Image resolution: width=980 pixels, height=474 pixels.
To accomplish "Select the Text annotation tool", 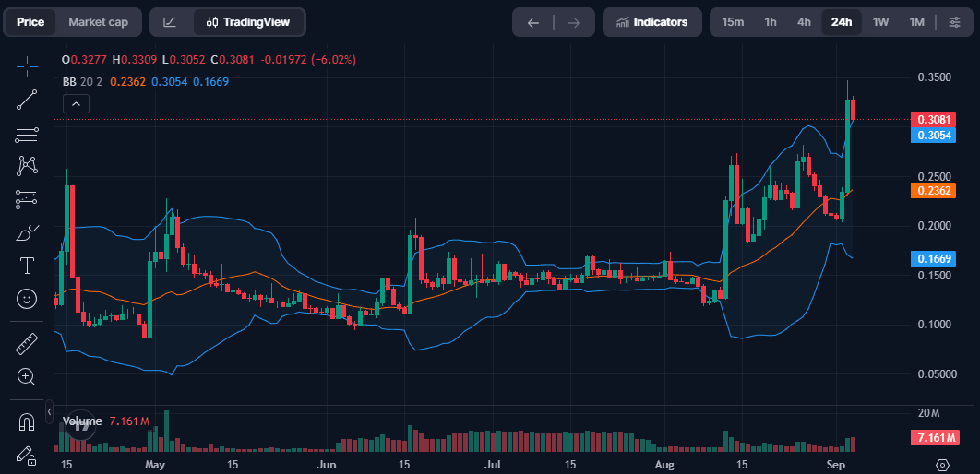I will click(x=27, y=266).
